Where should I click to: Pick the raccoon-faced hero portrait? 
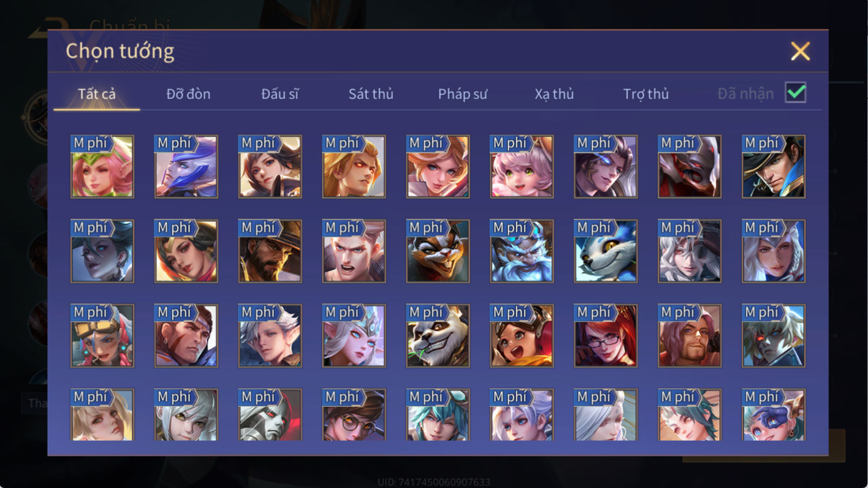tap(438, 251)
